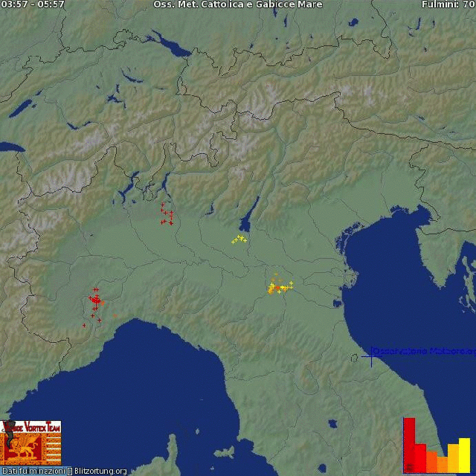Click the isolated red strike below the Piedmont cluster

tap(84, 325)
